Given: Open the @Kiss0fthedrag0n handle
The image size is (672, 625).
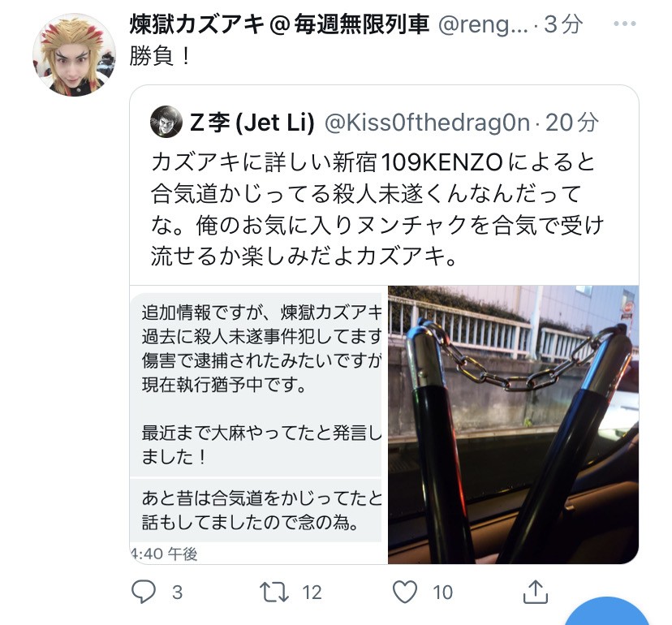Looking at the screenshot, I should [427, 123].
